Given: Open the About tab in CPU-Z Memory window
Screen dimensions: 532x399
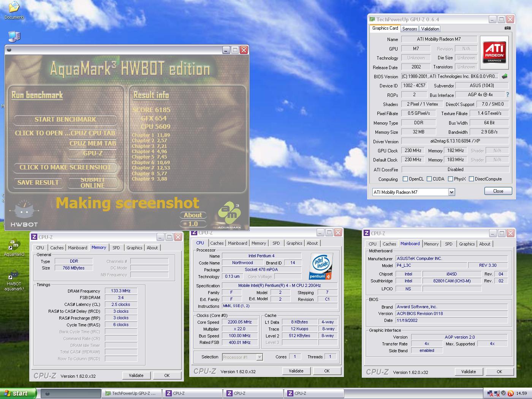Looking at the screenshot, I should [152, 248].
